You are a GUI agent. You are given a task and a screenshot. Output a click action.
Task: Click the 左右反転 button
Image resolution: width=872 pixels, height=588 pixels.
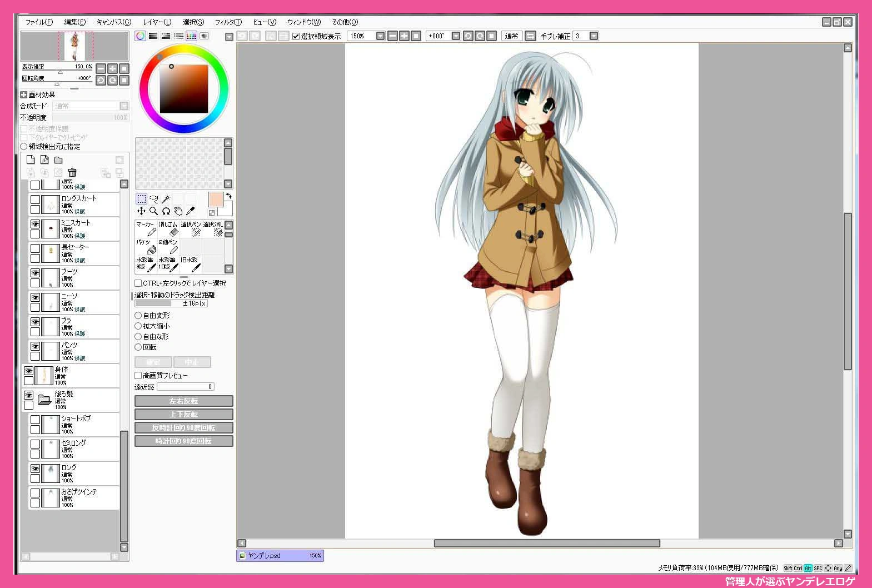(x=184, y=401)
